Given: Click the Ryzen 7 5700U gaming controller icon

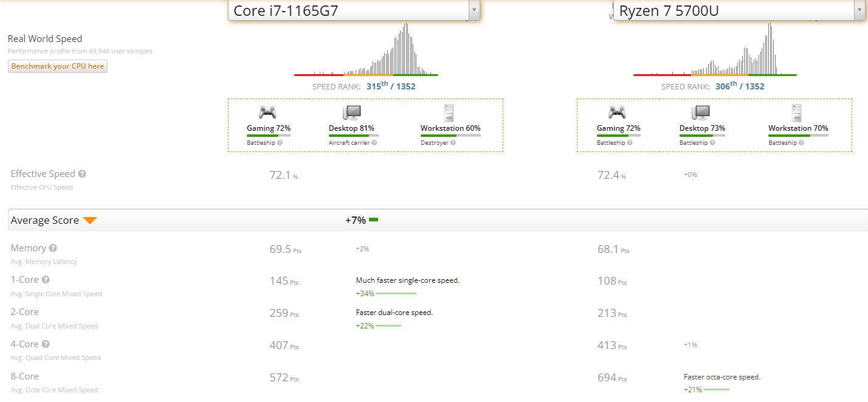Looking at the screenshot, I should [x=617, y=113].
